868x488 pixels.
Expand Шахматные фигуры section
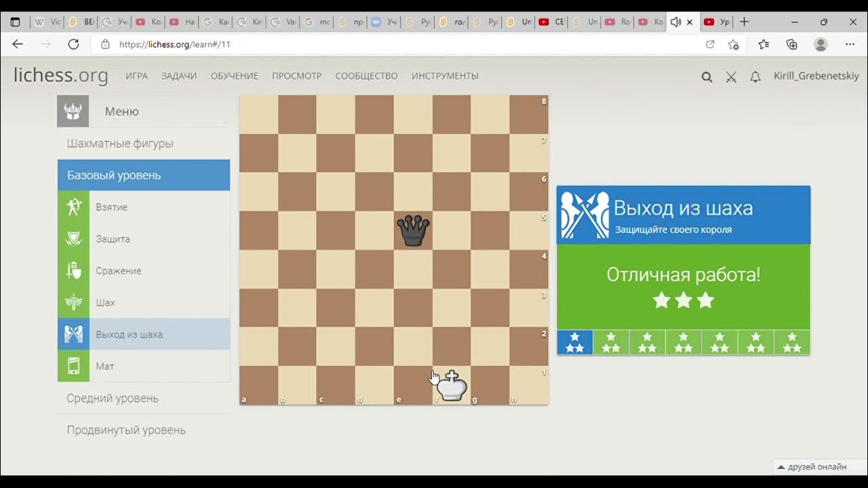coord(144,143)
